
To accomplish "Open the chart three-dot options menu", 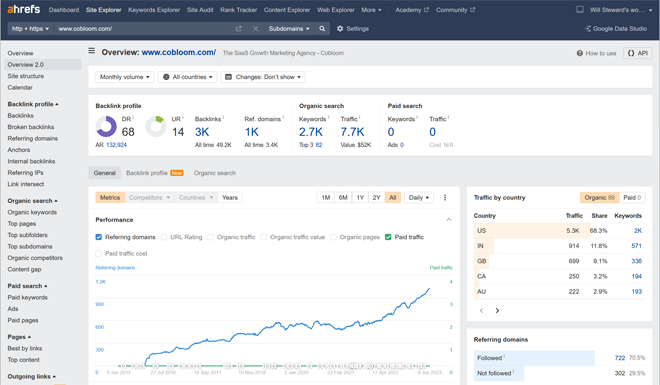I will pos(445,197).
